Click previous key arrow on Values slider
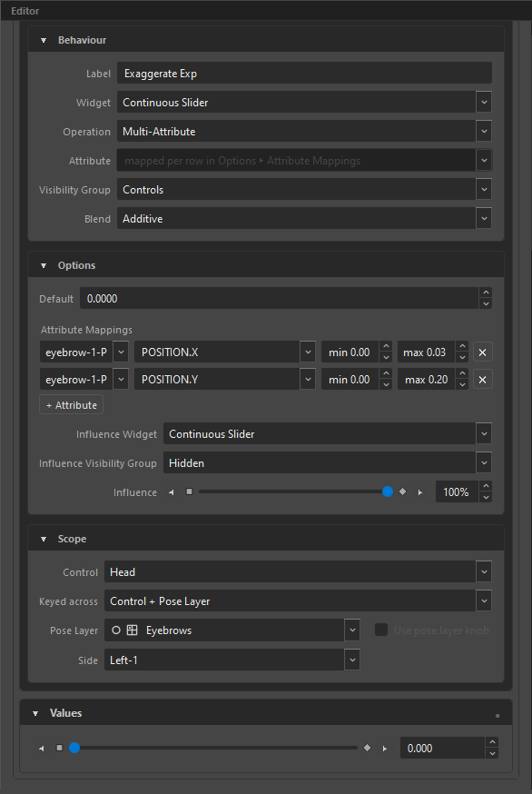Screen dimensions: 532x794 (42, 748)
